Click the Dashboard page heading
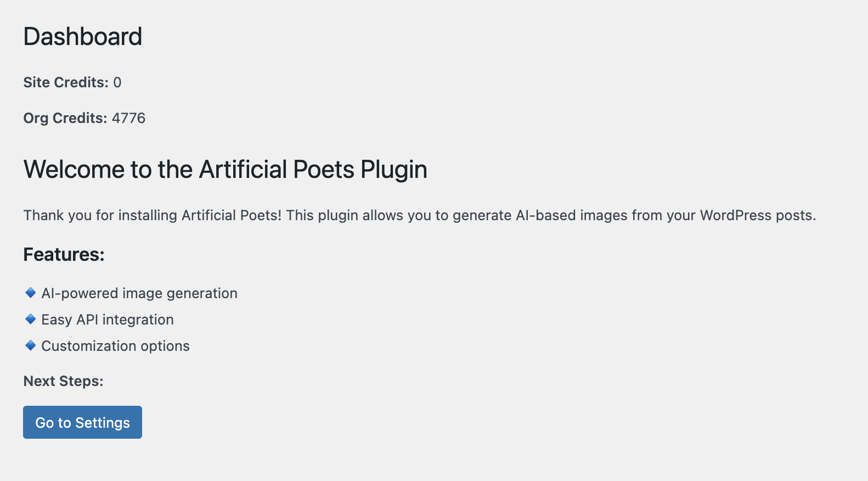This screenshot has height=481, width=868. 83,37
